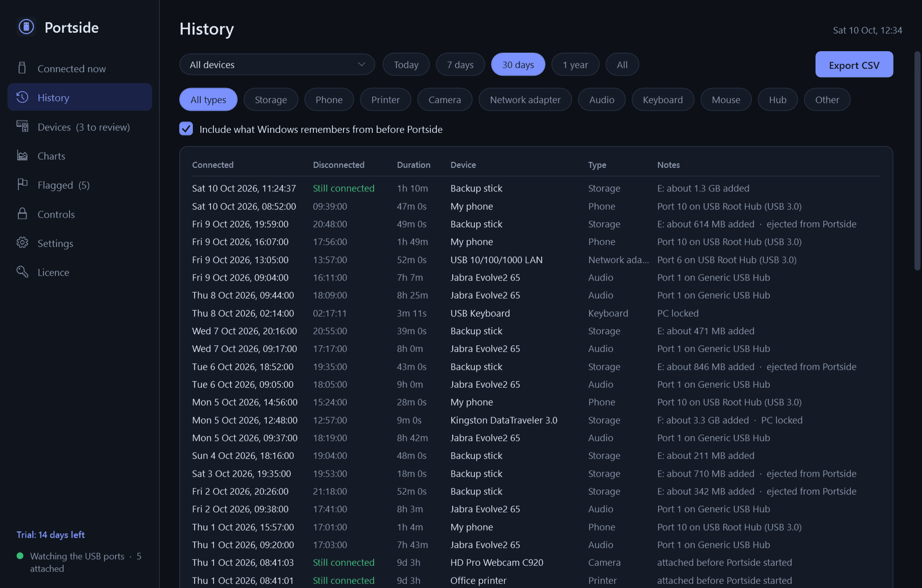Click the Export CSV button

coord(854,64)
